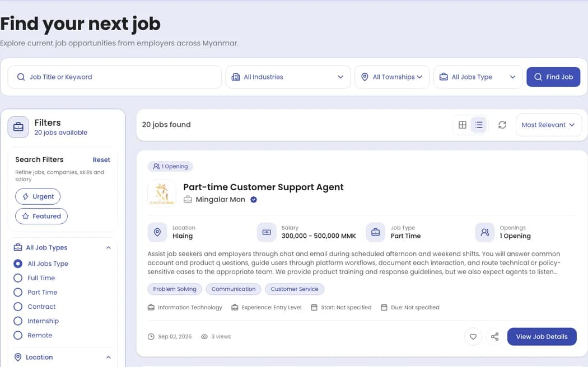588x367 pixels.
Task: Select Internship radio option
Action: pyautogui.click(x=18, y=321)
